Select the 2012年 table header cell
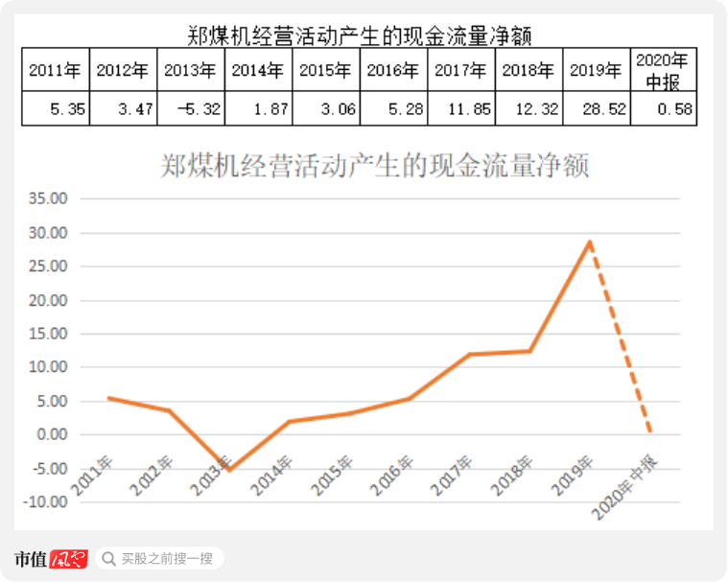This screenshot has height=582, width=728. coord(123,70)
